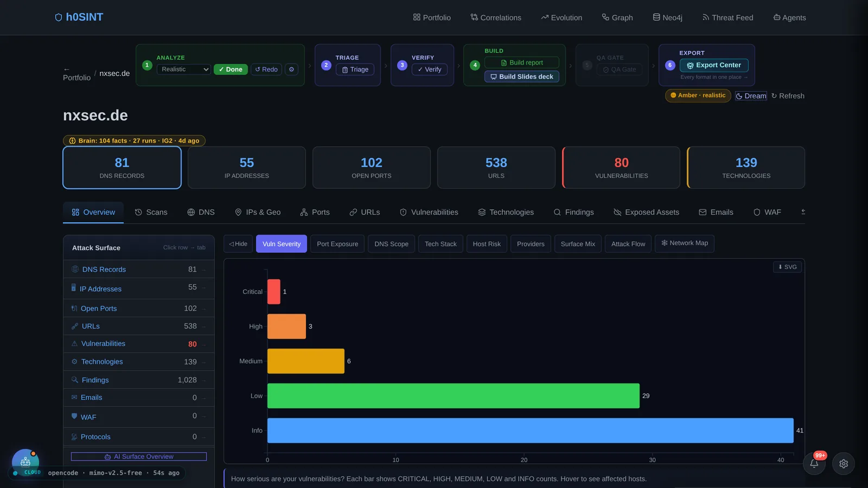This screenshot has height=488, width=868.
Task: Open the 538 URLs stat card
Action: tap(496, 168)
